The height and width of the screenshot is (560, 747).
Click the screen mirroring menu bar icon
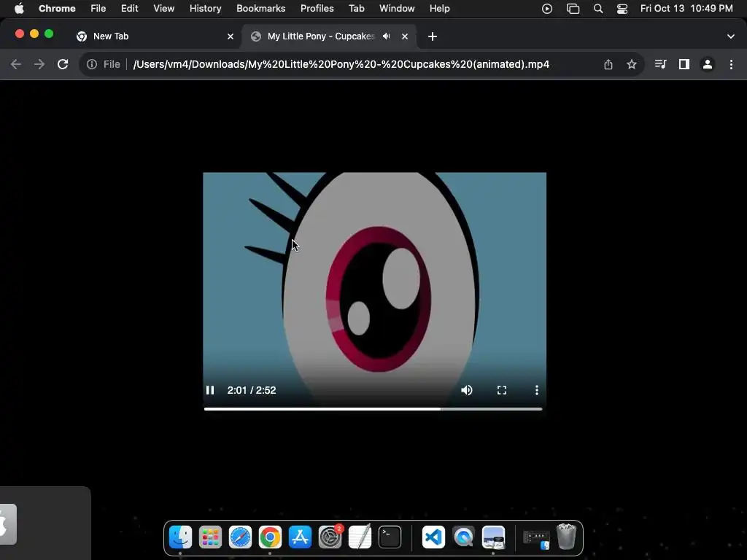point(573,9)
